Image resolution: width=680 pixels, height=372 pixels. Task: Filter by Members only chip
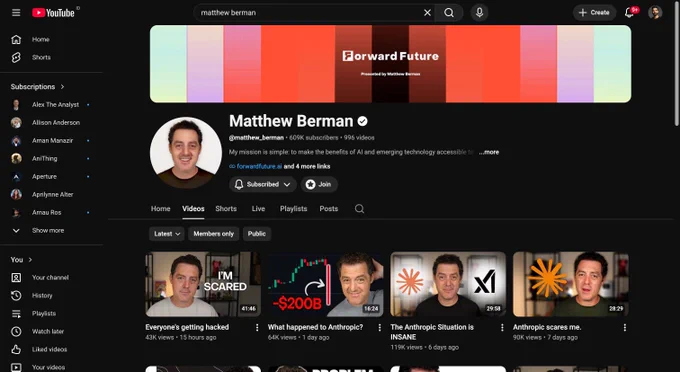click(213, 234)
